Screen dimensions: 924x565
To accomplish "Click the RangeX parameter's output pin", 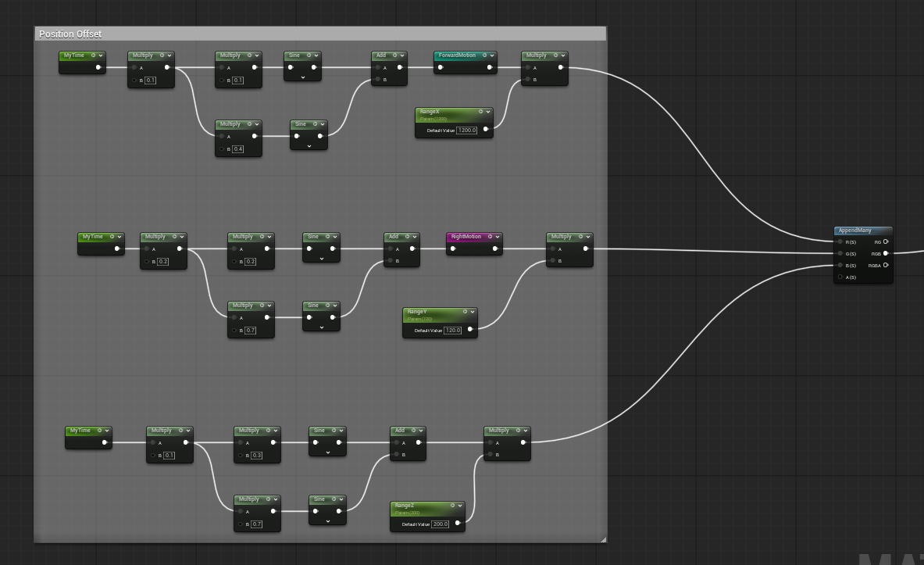I will 485,130.
